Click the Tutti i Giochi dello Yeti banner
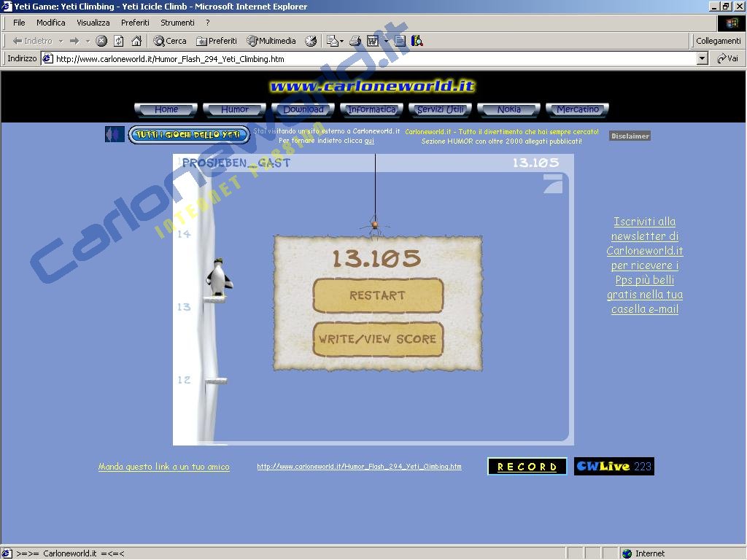This screenshot has height=560, width=747. tap(189, 135)
